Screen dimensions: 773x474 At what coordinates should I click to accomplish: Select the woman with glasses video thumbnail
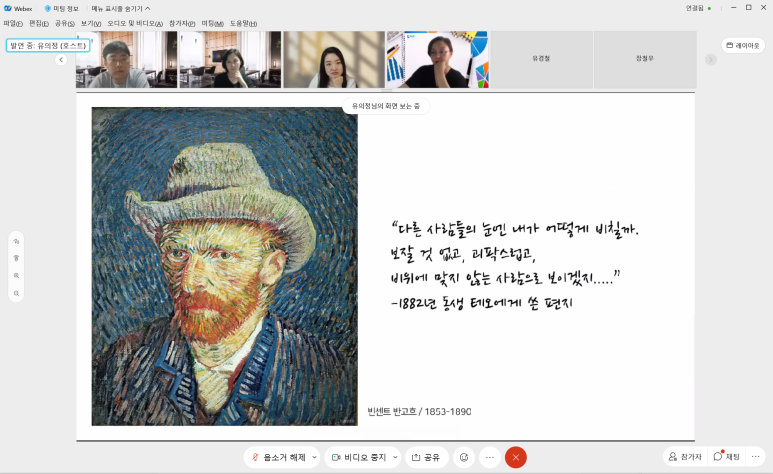(438, 60)
